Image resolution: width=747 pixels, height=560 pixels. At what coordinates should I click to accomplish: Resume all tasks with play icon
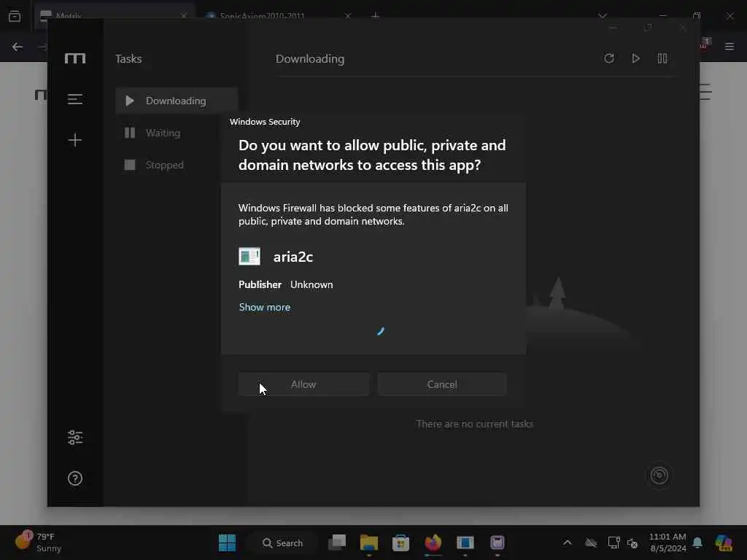[x=635, y=58]
